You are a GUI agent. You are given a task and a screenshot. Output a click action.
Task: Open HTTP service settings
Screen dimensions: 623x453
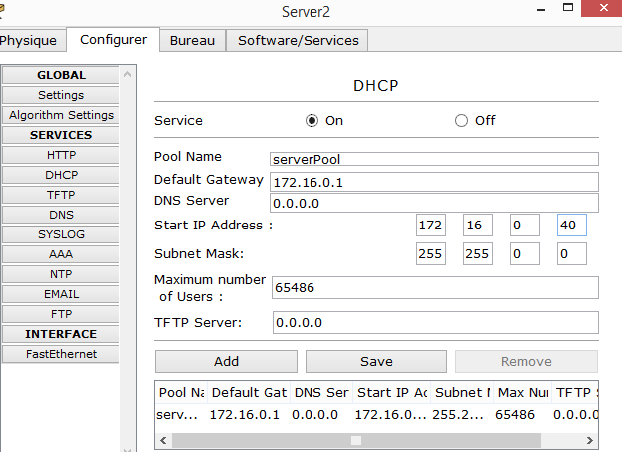coord(61,155)
